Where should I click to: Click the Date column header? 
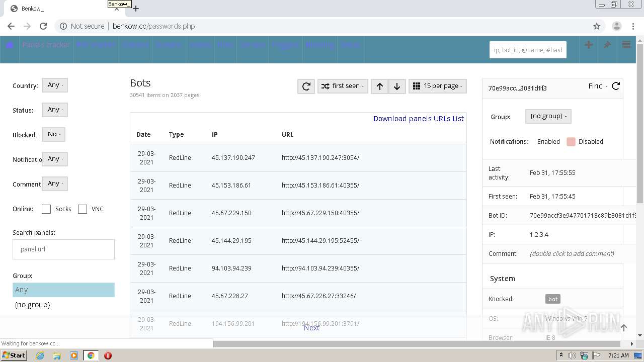pyautogui.click(x=143, y=134)
